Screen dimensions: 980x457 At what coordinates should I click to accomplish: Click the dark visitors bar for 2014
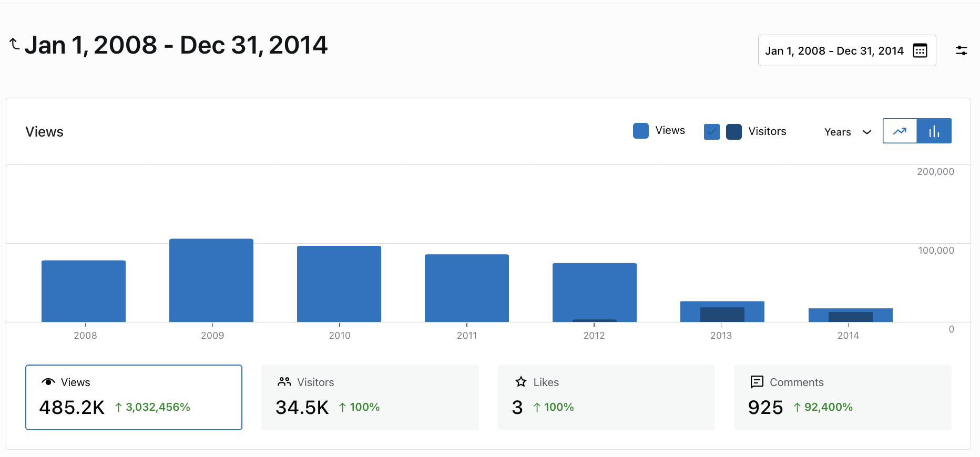[x=851, y=317]
